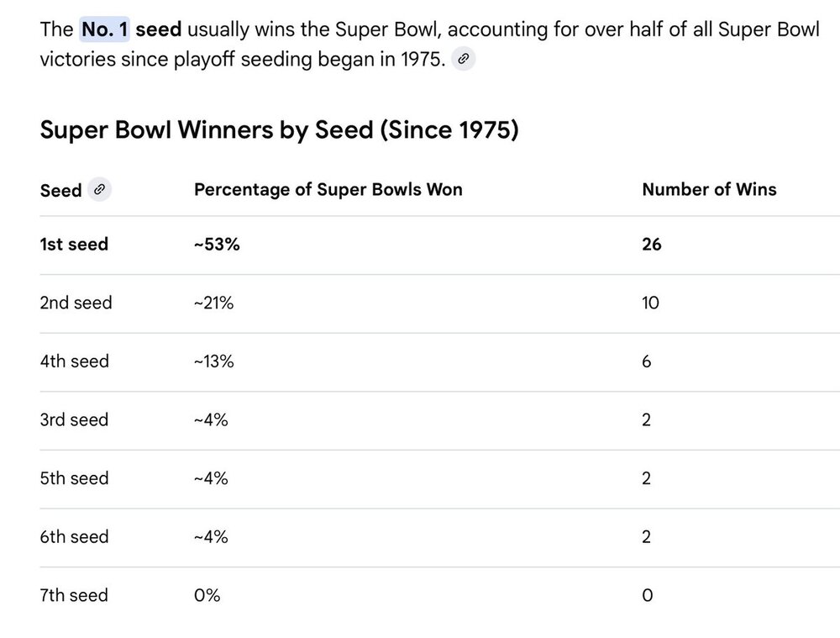Select the "5th seed" row label

click(x=75, y=478)
